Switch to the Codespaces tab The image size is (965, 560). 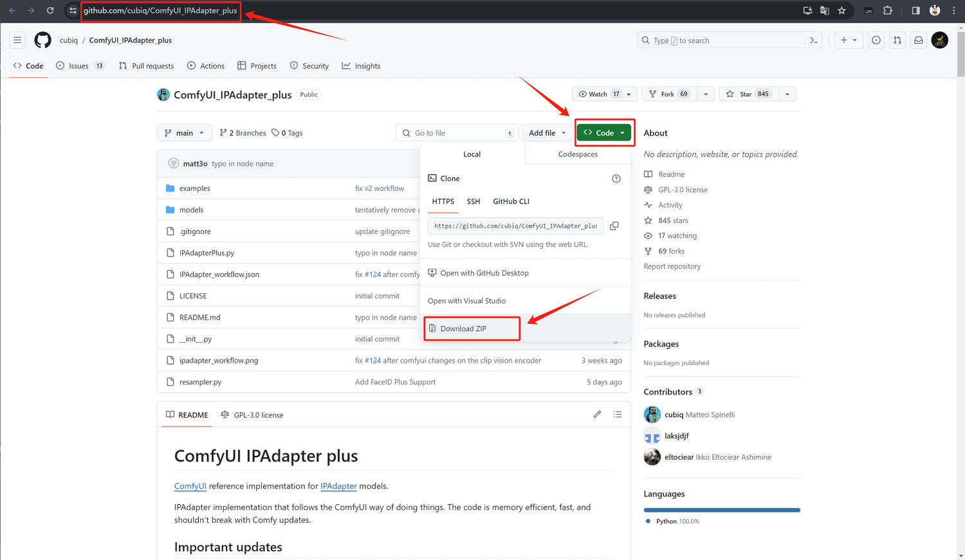point(578,154)
